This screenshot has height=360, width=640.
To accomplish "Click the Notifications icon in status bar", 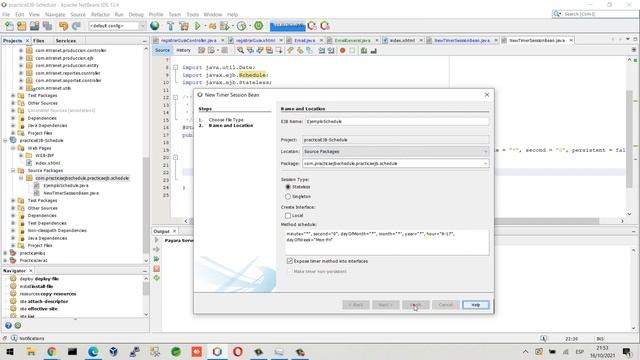I will (x=14, y=338).
